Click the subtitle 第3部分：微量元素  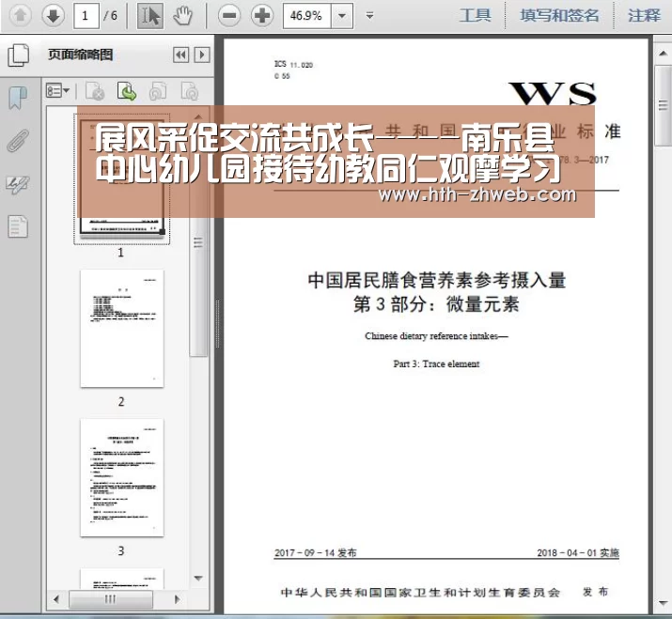pyautogui.click(x=436, y=304)
